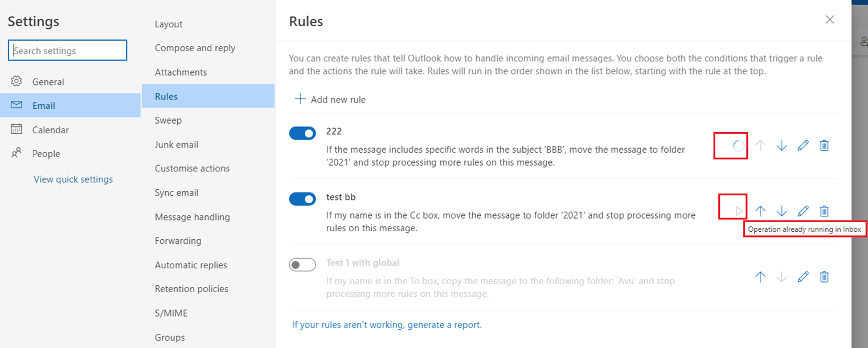Image resolution: width=868 pixels, height=348 pixels.
Task: Open General settings with gear icon
Action: 48,81
